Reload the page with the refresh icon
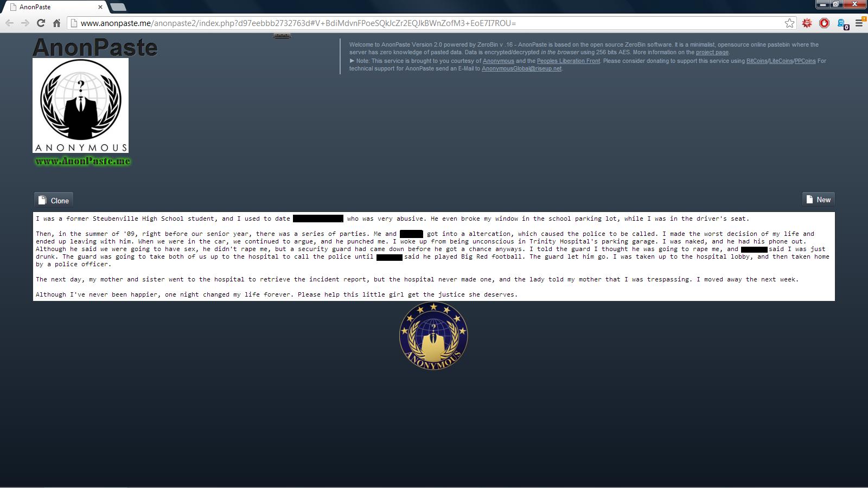868x488 pixels. [x=41, y=23]
